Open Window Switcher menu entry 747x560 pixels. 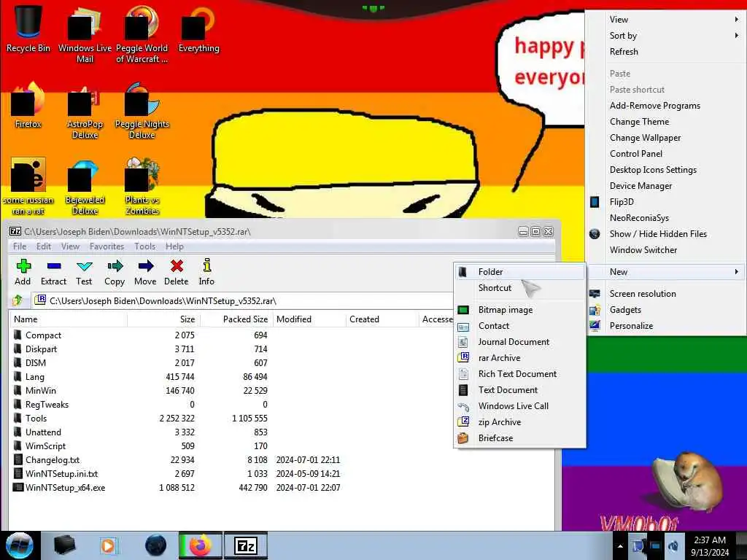click(666, 250)
